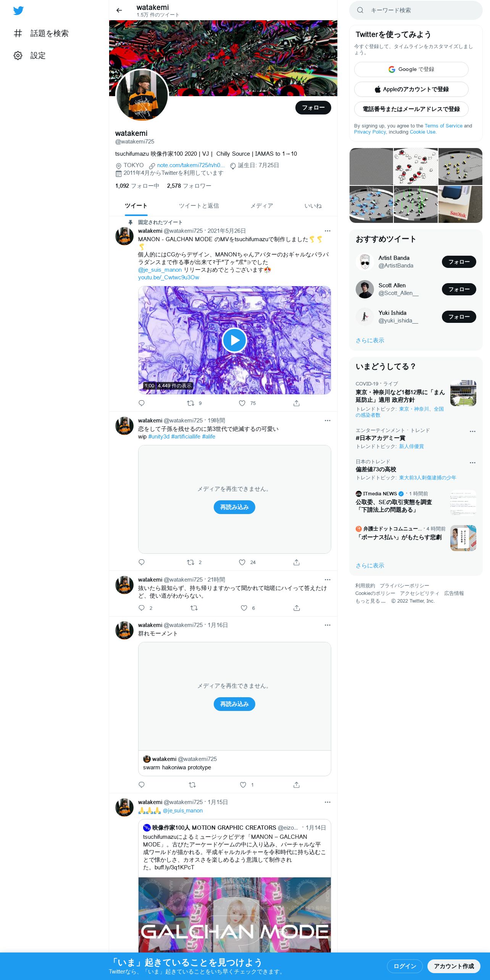
Task: Retweet the pinned MANON tweet
Action: (x=190, y=403)
